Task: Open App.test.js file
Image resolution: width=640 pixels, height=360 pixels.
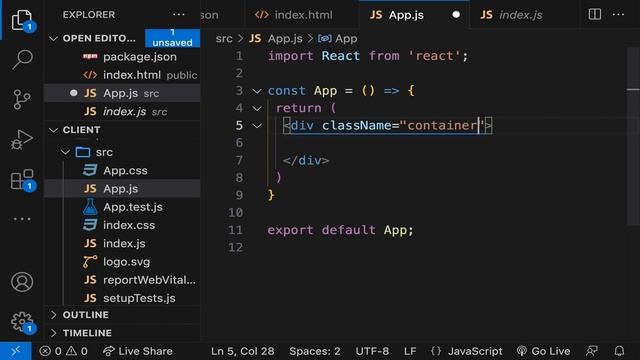Action: tap(122, 207)
